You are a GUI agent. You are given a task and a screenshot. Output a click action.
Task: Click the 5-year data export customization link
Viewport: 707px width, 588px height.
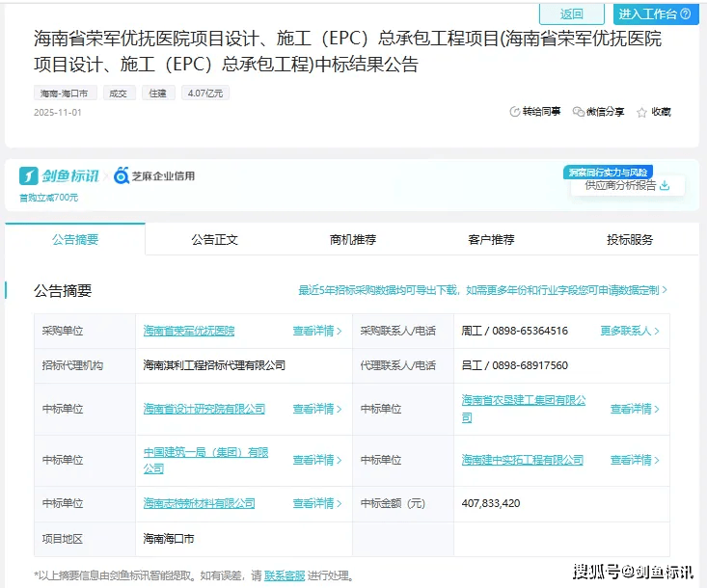pyautogui.click(x=482, y=290)
